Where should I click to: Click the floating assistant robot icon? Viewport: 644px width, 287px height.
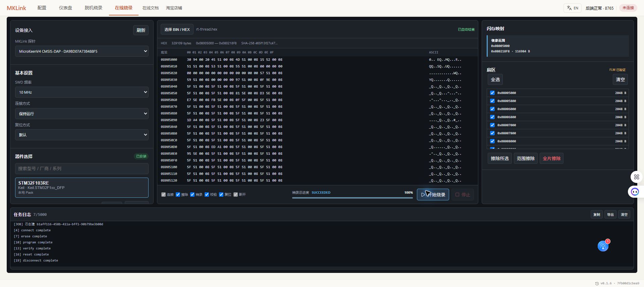(635, 192)
